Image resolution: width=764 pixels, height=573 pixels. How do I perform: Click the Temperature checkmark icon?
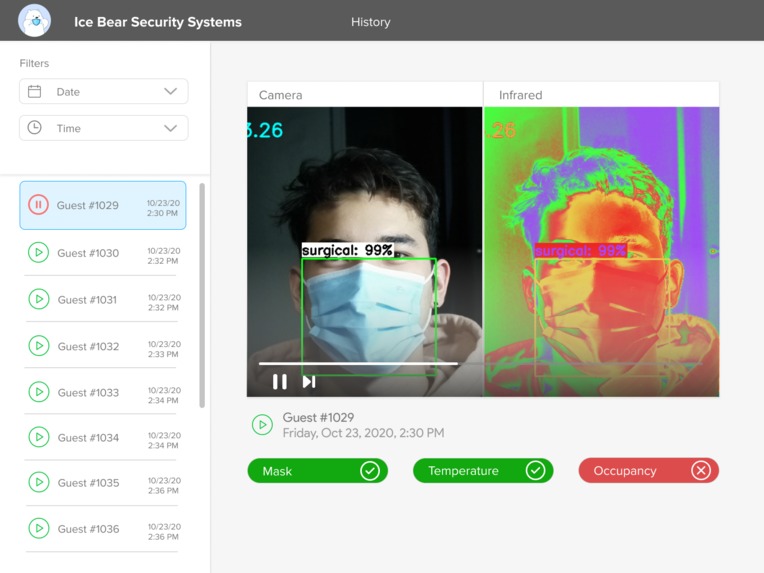pos(535,471)
